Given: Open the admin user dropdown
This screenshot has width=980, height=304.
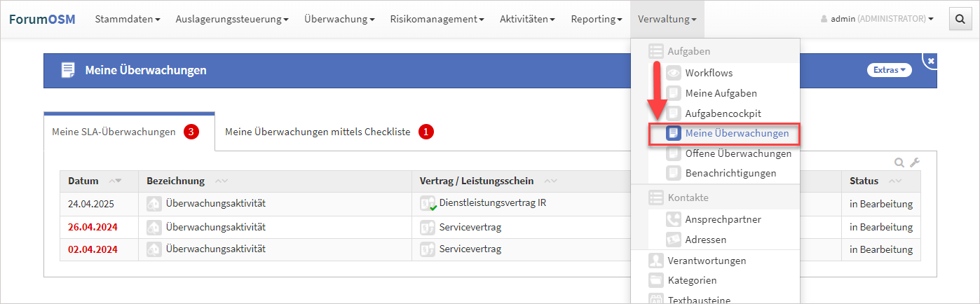Looking at the screenshot, I should [x=877, y=19].
